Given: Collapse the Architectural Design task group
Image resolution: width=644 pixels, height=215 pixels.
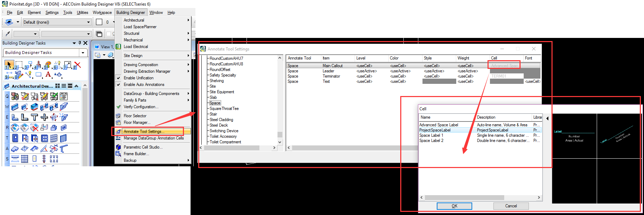Looking at the screenshot, I should [76, 86].
